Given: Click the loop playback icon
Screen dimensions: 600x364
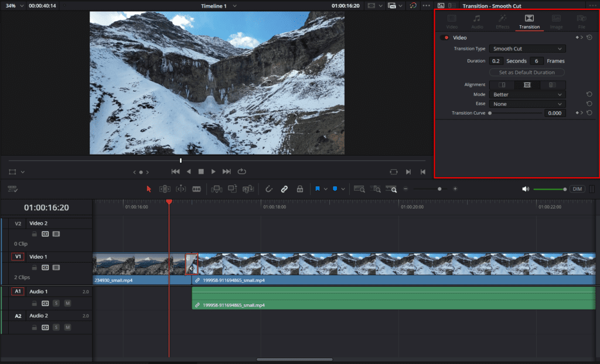Looking at the screenshot, I should pos(241,171).
